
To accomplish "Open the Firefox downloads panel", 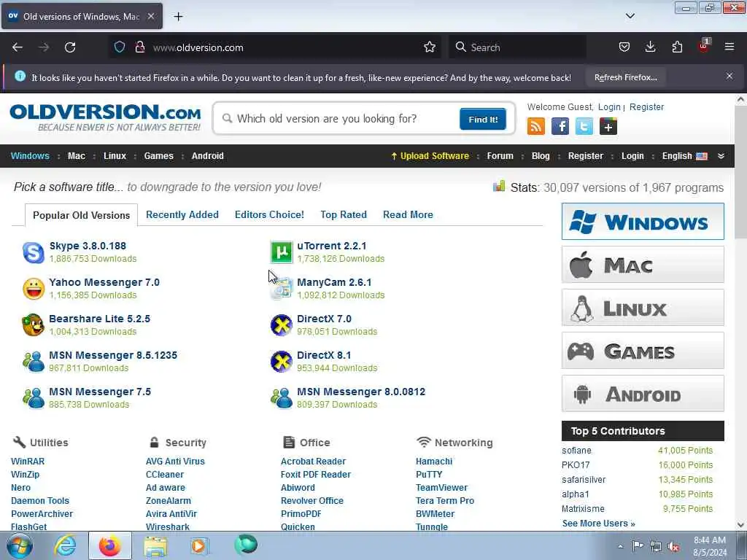I will click(650, 47).
